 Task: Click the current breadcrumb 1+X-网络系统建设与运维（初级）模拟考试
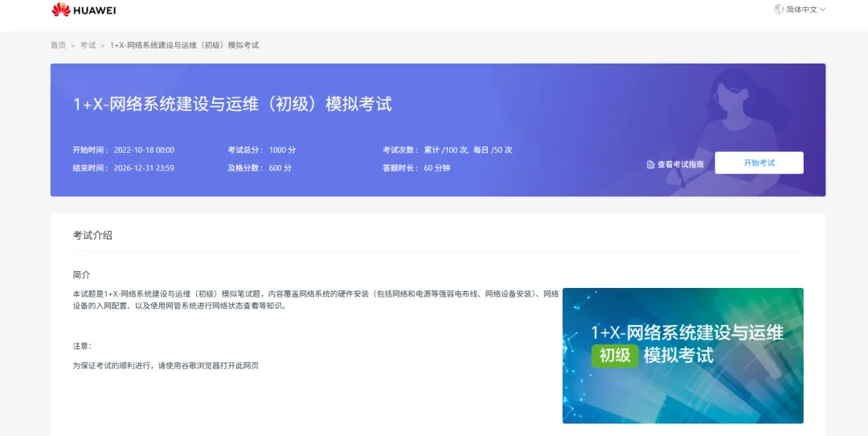(x=184, y=45)
